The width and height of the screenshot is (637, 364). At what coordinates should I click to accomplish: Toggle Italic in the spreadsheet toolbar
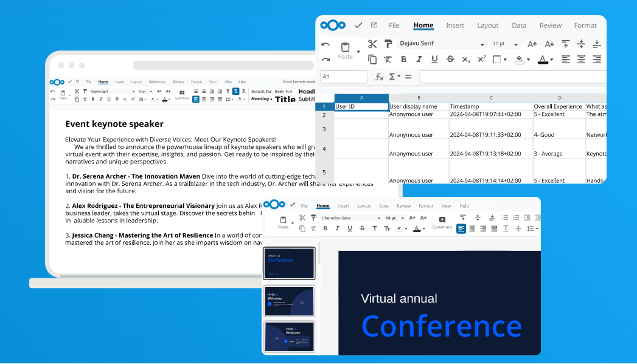pos(419,59)
